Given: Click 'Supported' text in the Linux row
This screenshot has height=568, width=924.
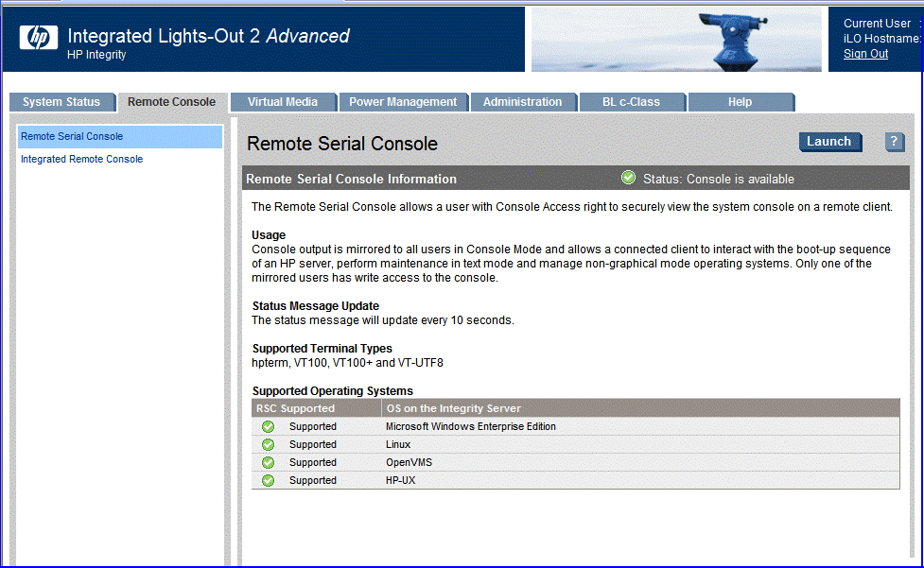Looking at the screenshot, I should pos(313,444).
